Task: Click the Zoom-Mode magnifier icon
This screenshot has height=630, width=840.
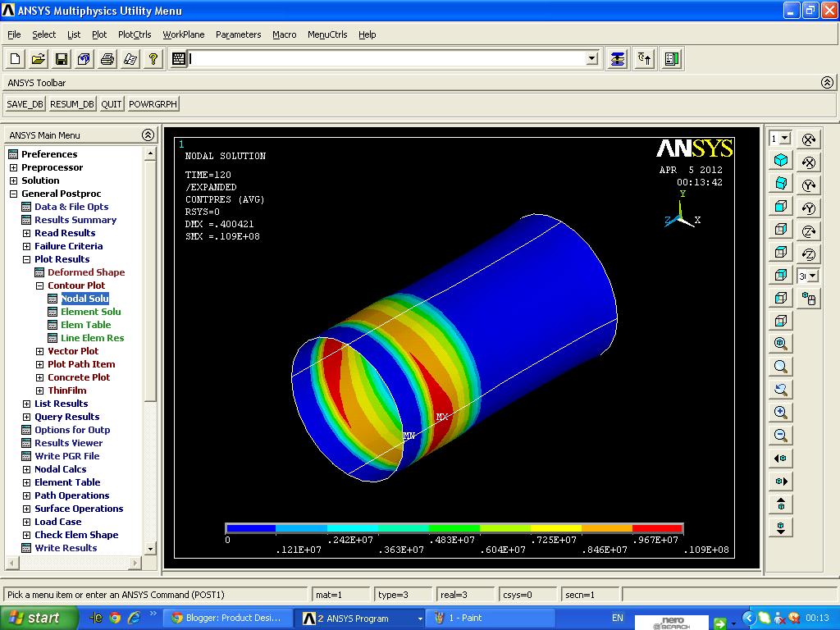Action: tap(781, 367)
